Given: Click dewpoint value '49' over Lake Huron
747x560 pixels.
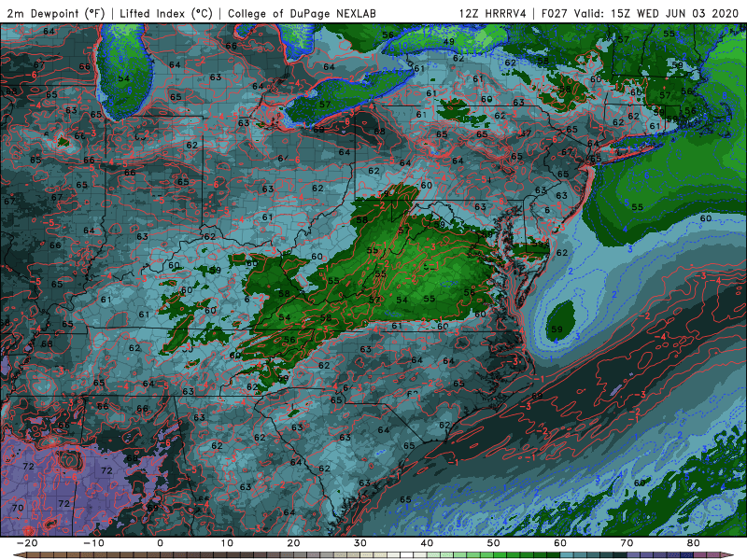Looking at the screenshot, I should pos(448,42).
